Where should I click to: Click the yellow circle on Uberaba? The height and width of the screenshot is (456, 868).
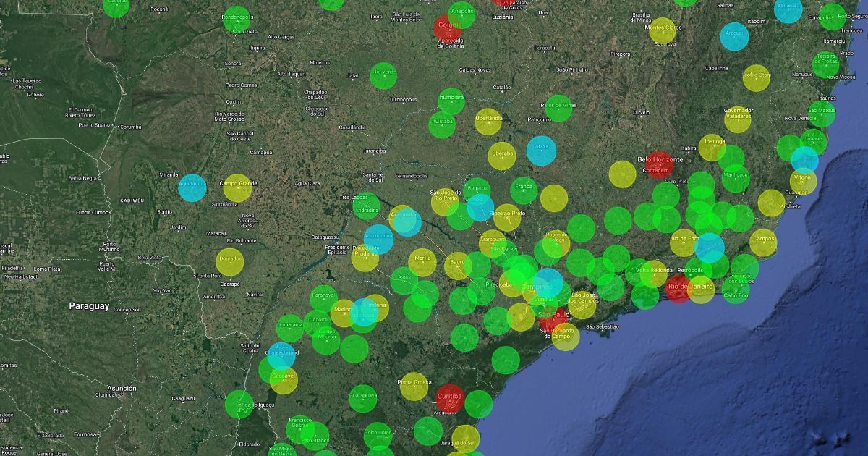pos(502,156)
